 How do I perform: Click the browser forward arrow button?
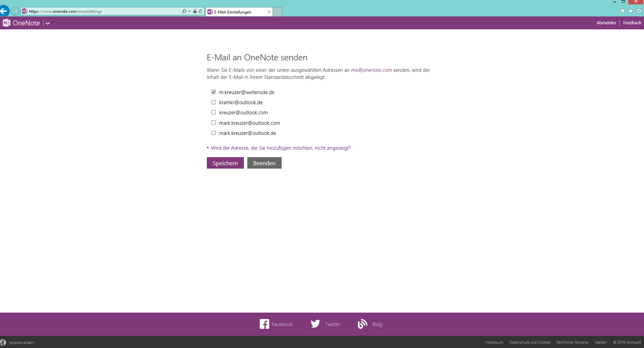[15, 11]
